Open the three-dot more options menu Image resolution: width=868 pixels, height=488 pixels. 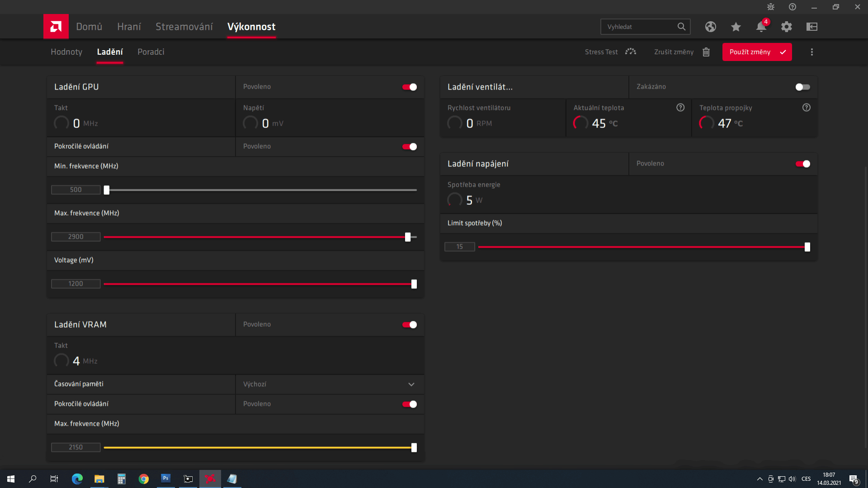[x=812, y=52]
